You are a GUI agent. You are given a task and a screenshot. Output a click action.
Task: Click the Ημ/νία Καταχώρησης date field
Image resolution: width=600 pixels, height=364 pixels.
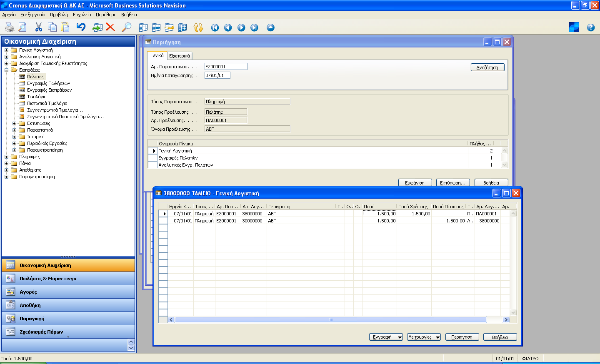(217, 75)
